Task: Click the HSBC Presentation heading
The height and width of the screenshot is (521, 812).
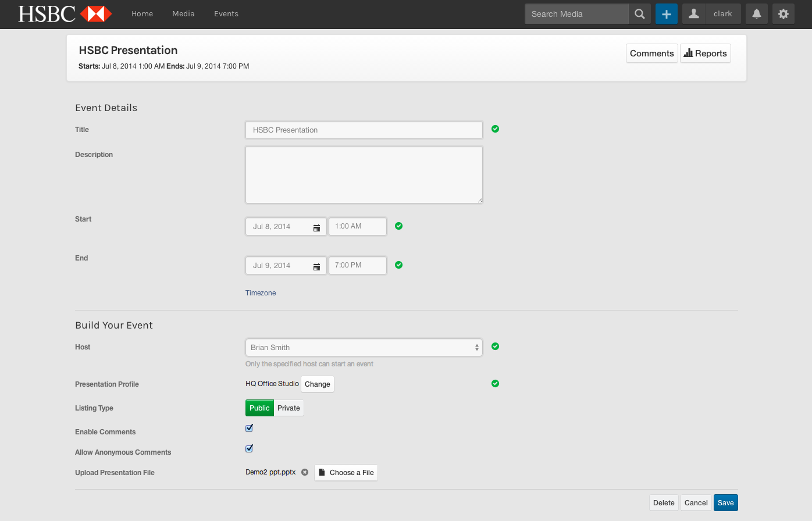Action: point(128,51)
